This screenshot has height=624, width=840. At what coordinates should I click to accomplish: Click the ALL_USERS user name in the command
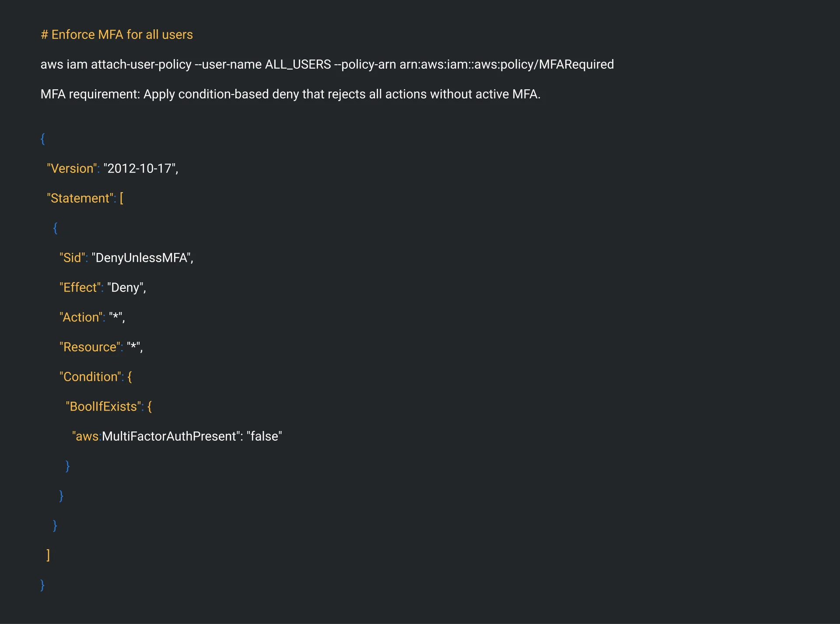(x=298, y=64)
